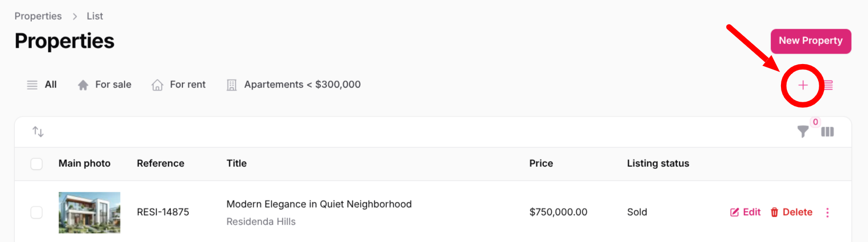
Task: Click the property main photo thumbnail
Action: 89,212
